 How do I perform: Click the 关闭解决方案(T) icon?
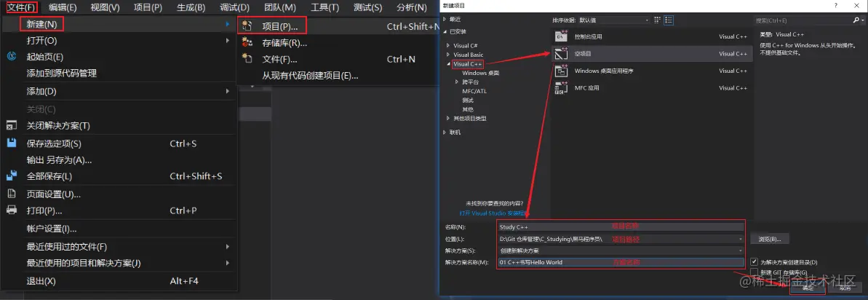point(12,126)
